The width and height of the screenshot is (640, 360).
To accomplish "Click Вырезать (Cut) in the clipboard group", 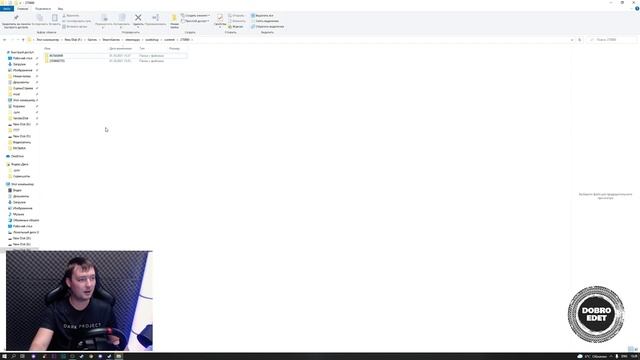I will [x=71, y=16].
